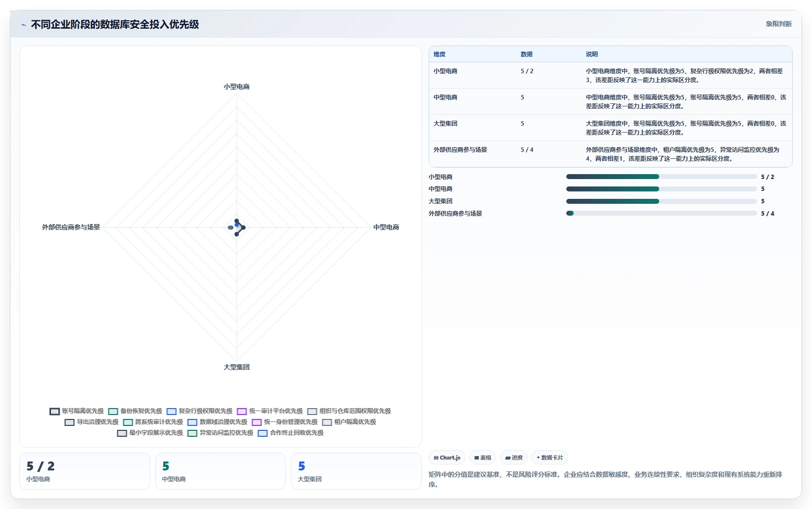Open the 大型集团 summary card

(356, 471)
